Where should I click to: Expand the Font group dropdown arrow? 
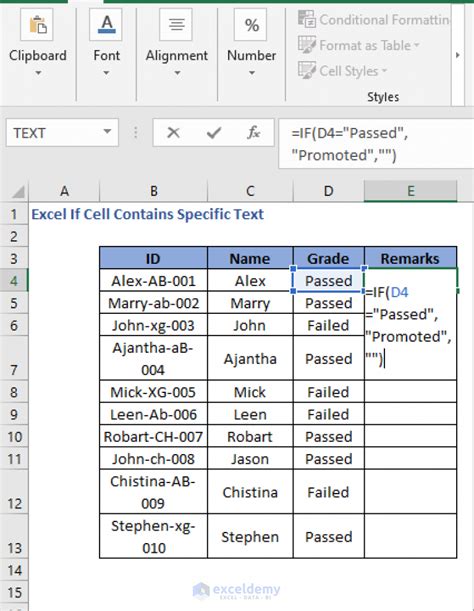click(106, 73)
